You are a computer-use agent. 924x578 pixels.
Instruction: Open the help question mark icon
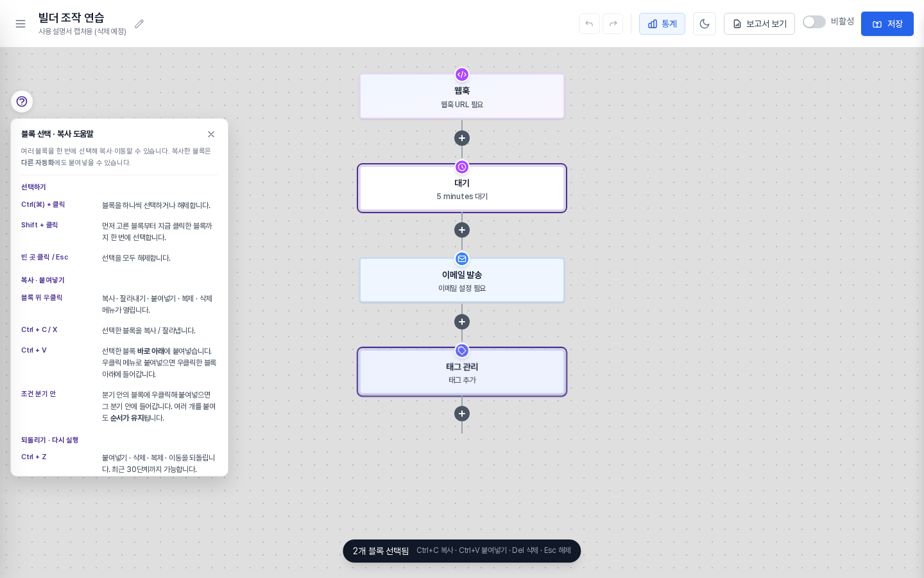click(22, 101)
